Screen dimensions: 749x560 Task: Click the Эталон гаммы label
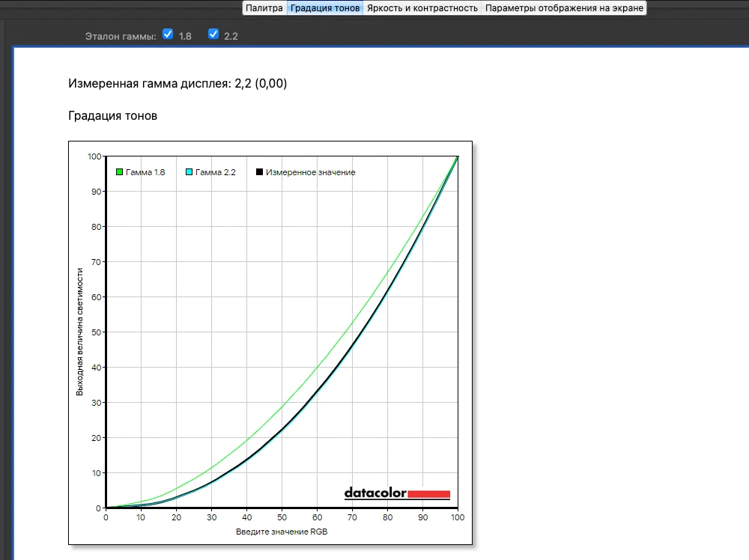click(x=121, y=36)
